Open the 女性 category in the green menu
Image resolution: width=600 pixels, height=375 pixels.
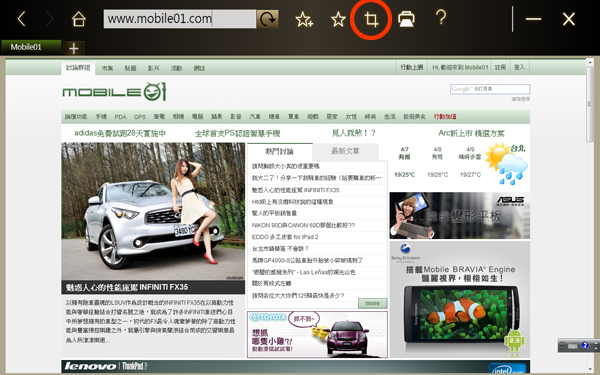click(351, 116)
